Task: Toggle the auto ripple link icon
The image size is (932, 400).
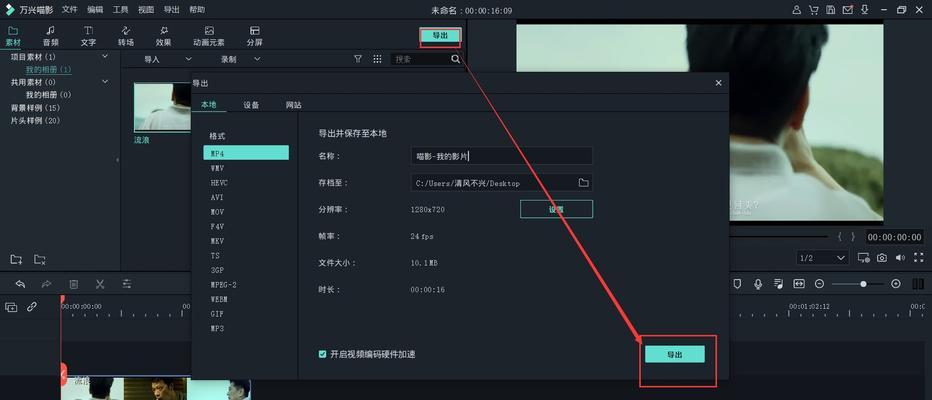Action: [32, 307]
